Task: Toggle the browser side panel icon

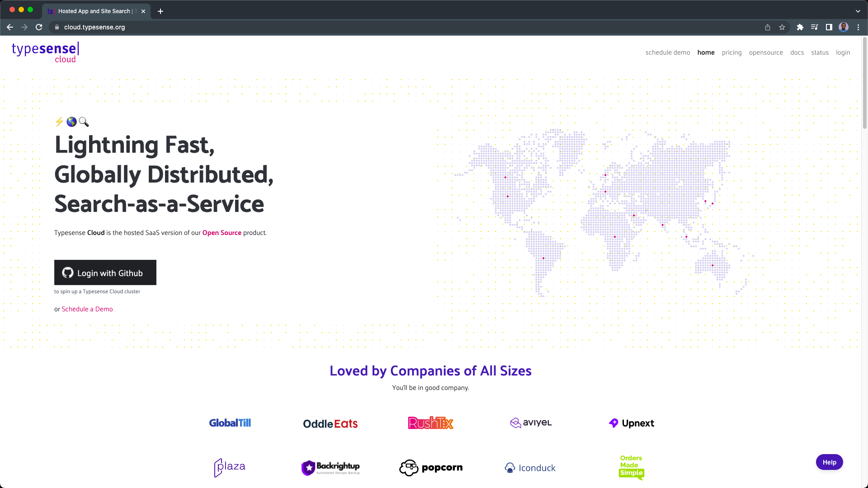Action: tap(829, 27)
